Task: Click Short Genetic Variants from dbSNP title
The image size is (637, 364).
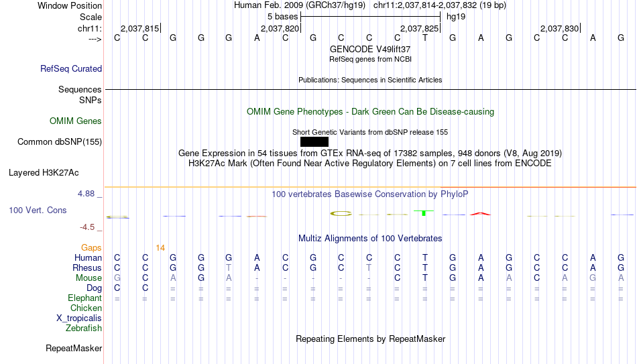Action: point(370,132)
